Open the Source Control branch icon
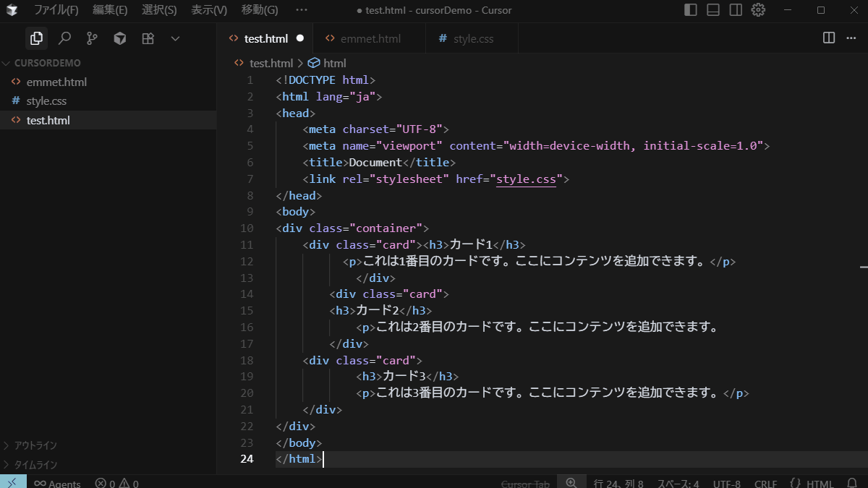 tap(92, 38)
